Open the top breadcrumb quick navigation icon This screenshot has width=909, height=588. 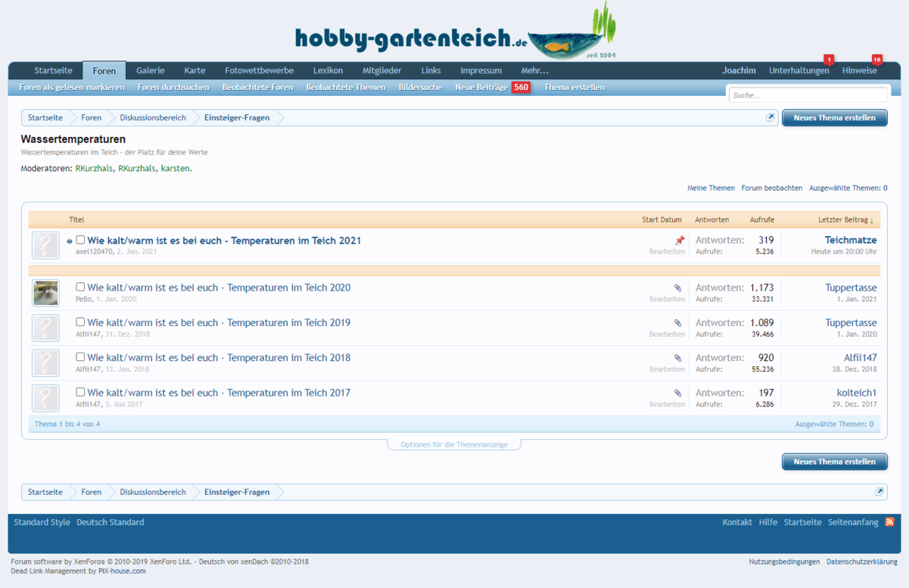[770, 117]
